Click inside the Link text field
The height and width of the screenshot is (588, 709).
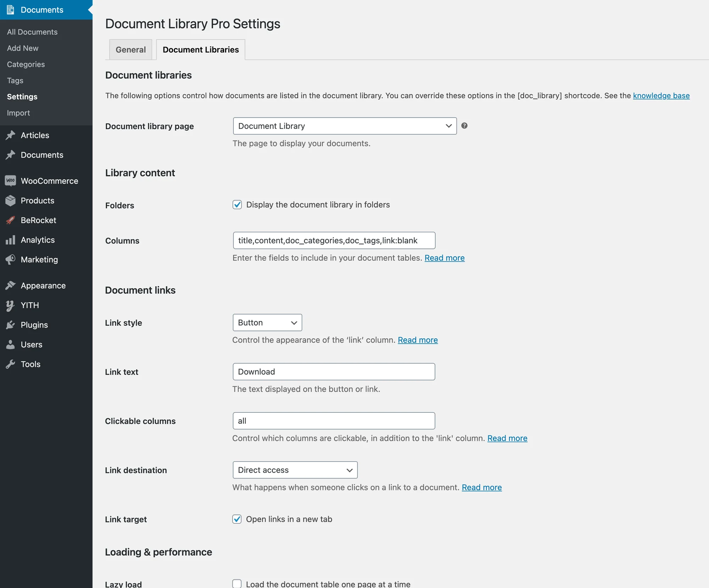click(x=333, y=372)
